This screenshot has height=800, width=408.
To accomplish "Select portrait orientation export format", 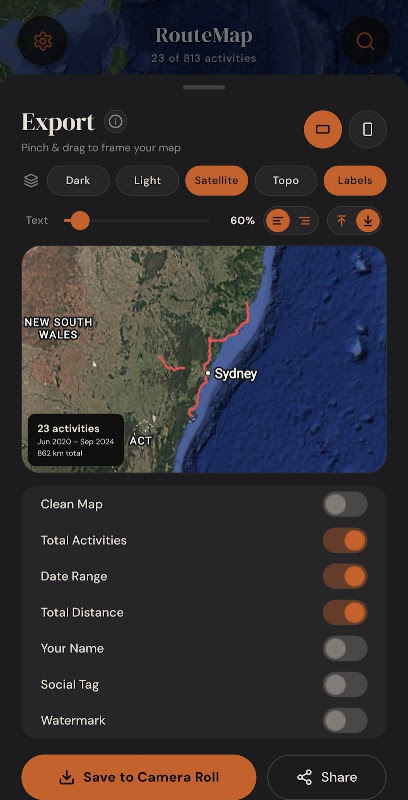I will pos(368,130).
